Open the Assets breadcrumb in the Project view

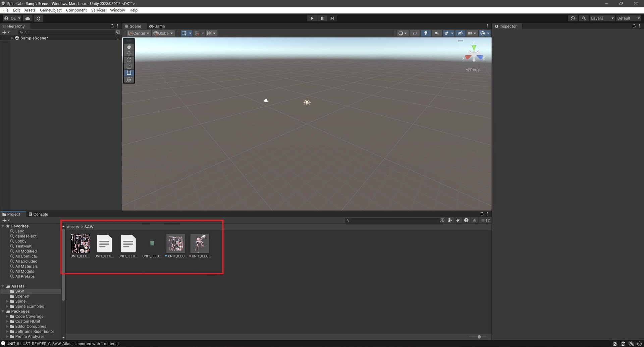(x=72, y=227)
